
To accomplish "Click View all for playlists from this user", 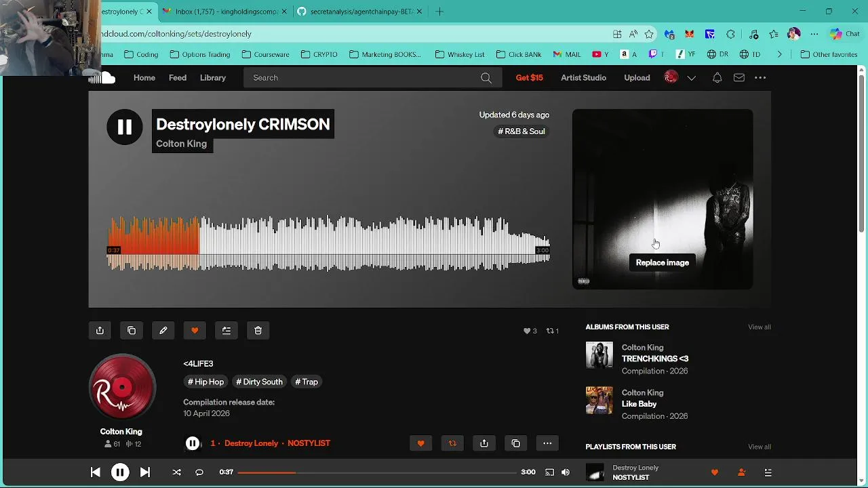I will 759,447.
